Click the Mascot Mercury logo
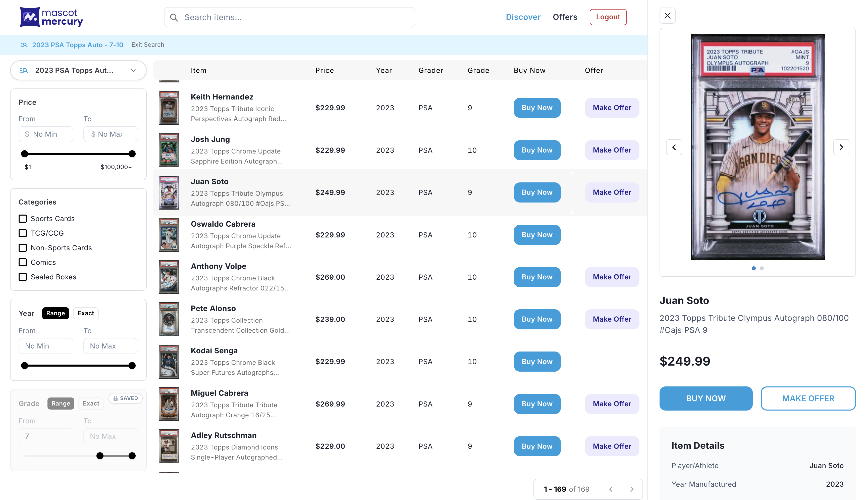This screenshot has width=868, height=500. pos(51,17)
